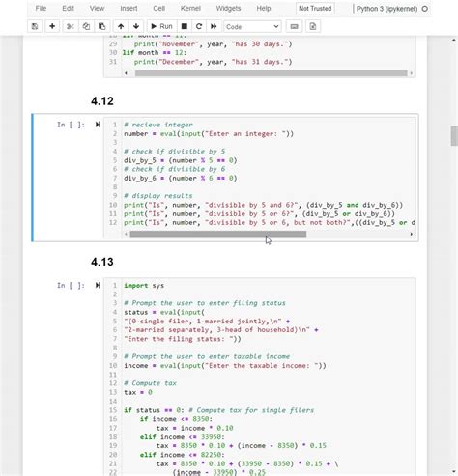
Task: Click the top cell horizontal scrollbar thumb
Action: pos(271,73)
